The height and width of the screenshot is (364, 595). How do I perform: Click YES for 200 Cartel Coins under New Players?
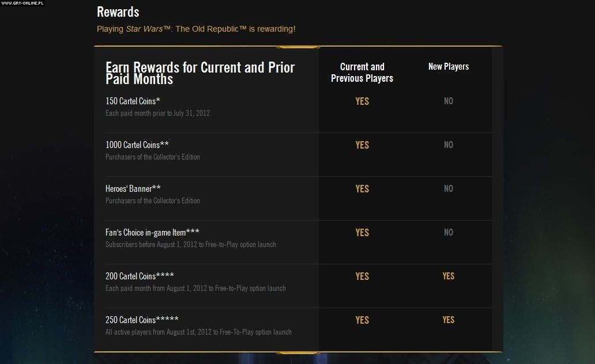coord(449,276)
